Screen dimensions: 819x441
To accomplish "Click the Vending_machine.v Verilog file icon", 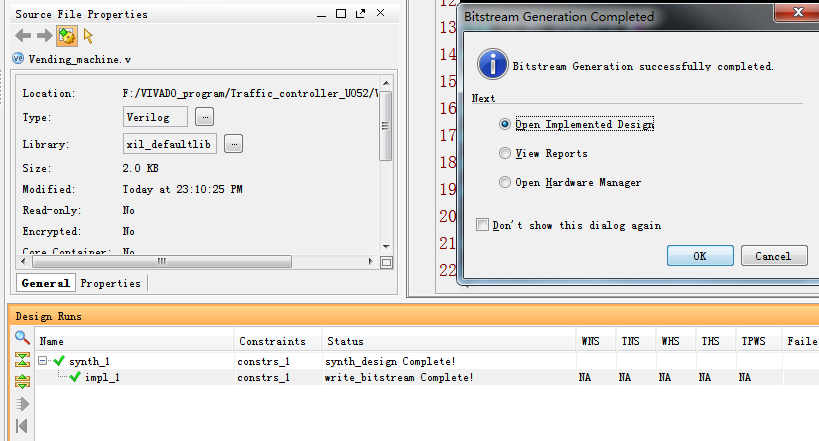I will (18, 59).
